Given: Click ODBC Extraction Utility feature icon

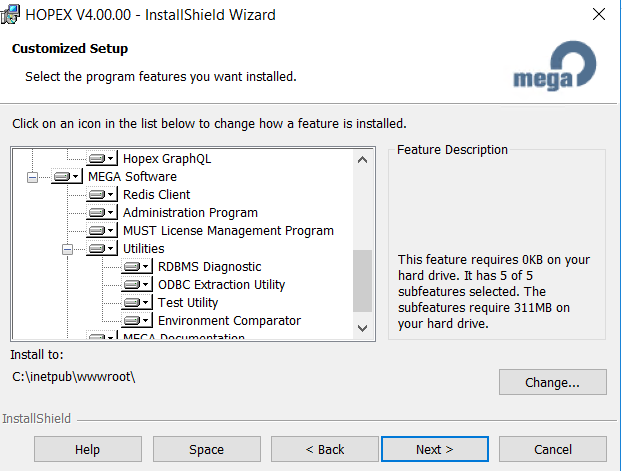Looking at the screenshot, I should click(x=136, y=285).
